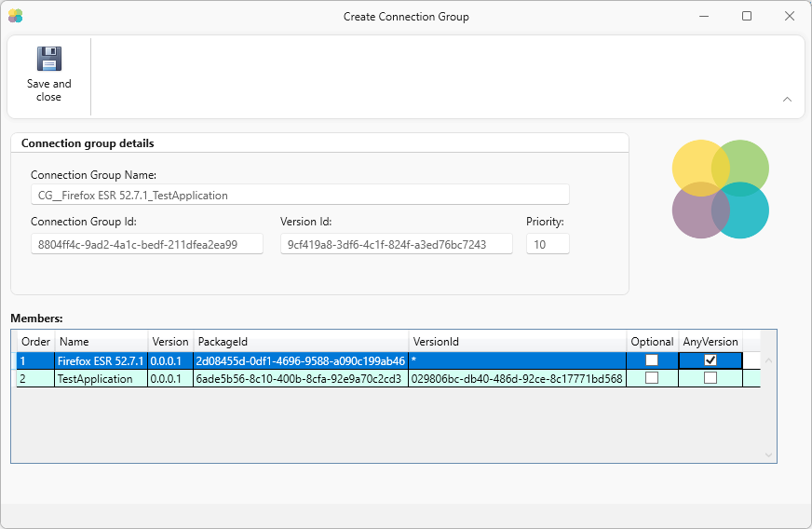Click the PackageId column header
This screenshot has height=529, width=812.
(300, 342)
